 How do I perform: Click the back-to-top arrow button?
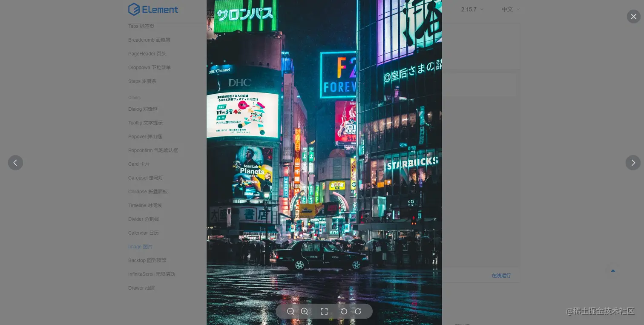[613, 270]
